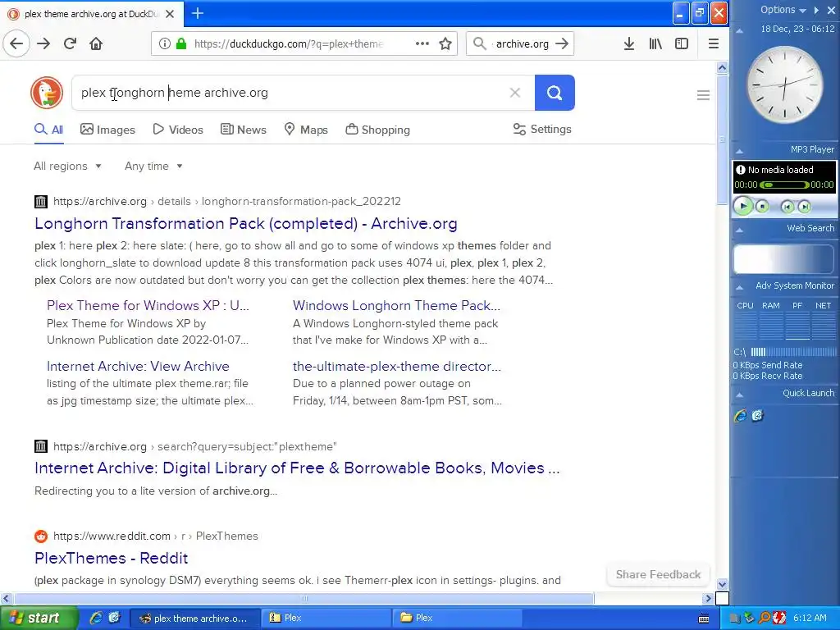Open the Firefox hamburger menu
This screenshot has height=630, width=840.
pos(713,43)
